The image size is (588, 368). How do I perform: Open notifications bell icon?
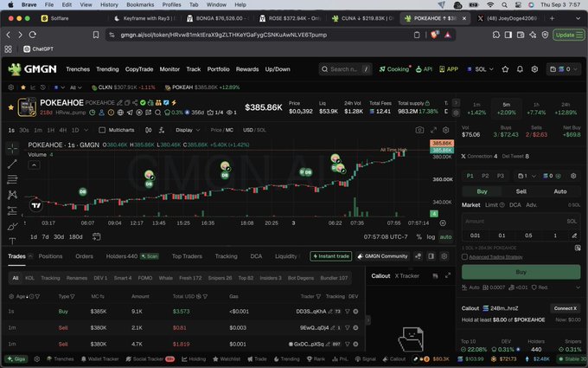(x=520, y=69)
